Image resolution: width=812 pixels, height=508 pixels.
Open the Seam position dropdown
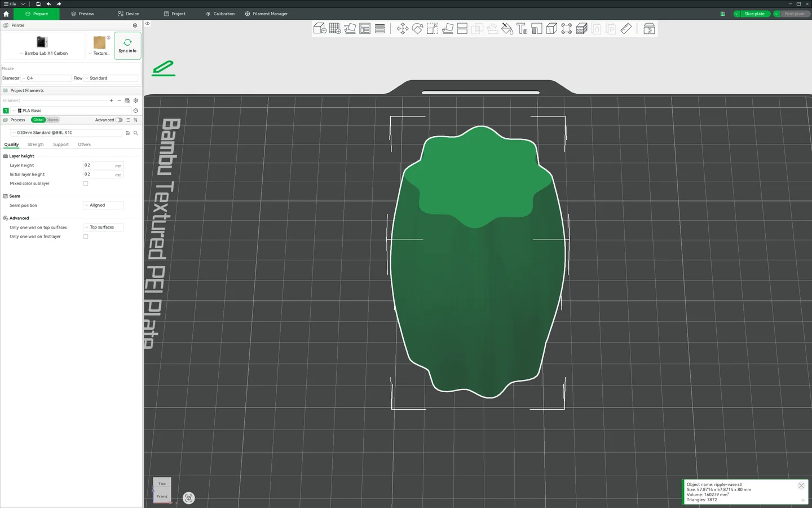pyautogui.click(x=103, y=205)
